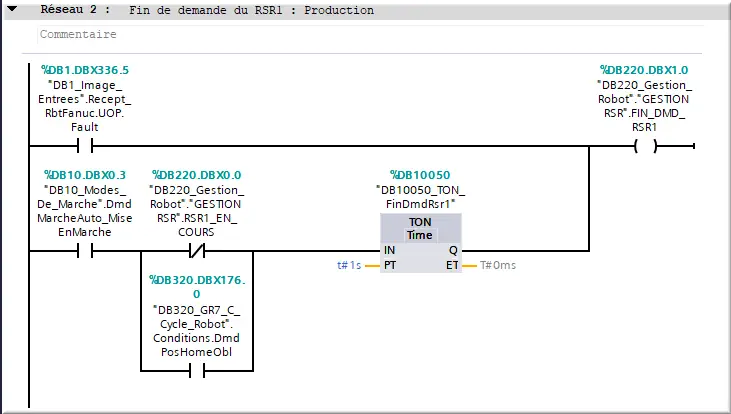
Task: Select the DmdMarcheAuto_MiseEnMarche contact
Action: pos(85,251)
